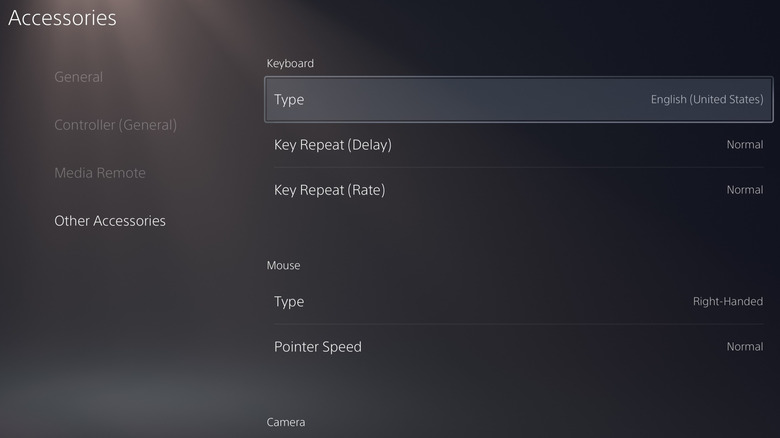780x438 pixels.
Task: Click the Pointer Speed label text
Action: (x=317, y=347)
